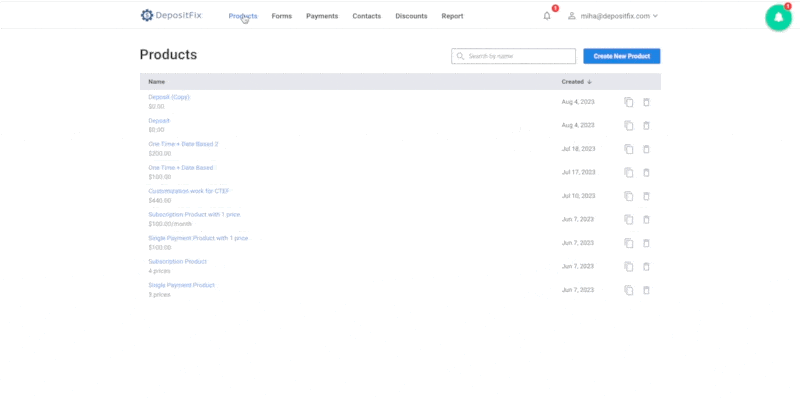Screen dimensions: 800x398
Task: Open the Payments tab
Action: click(x=322, y=16)
